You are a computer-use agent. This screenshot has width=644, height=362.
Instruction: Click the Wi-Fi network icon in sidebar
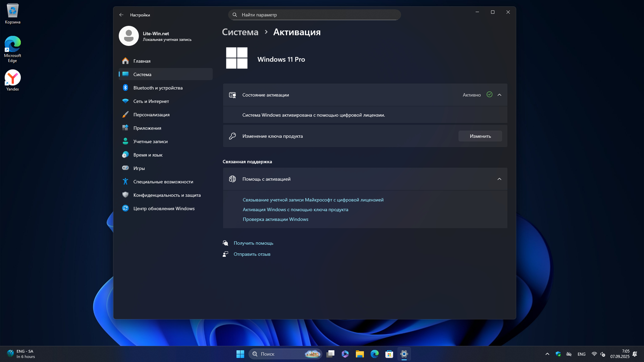[125, 101]
